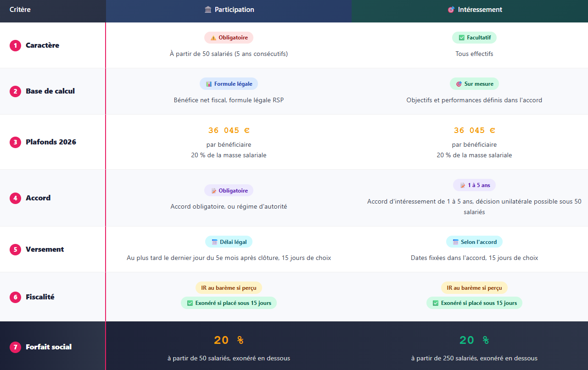The height and width of the screenshot is (370, 588).
Task: Click the warning icon in the Caractère Obligatoire badge
Action: pyautogui.click(x=213, y=38)
